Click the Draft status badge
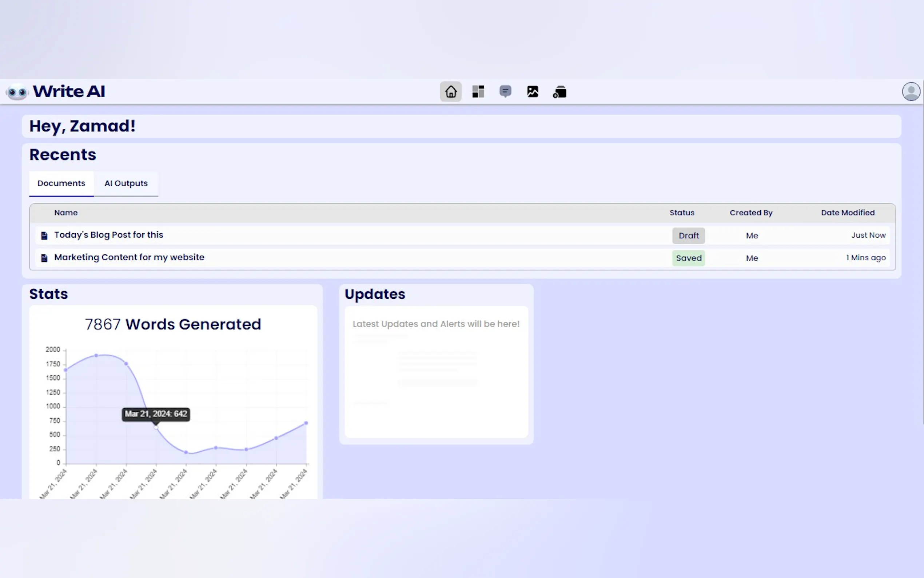Screen dimensions: 924x578 [x=688, y=236]
